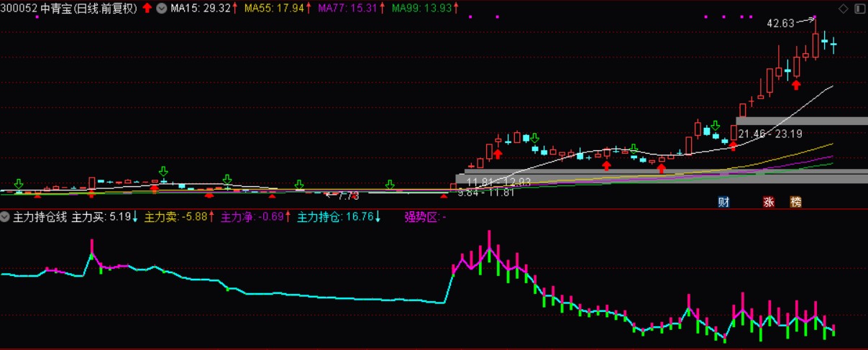This screenshot has height=350, width=868.
Task: Click the 11.81 - 12.93 gap label
Action: pyautogui.click(x=498, y=182)
